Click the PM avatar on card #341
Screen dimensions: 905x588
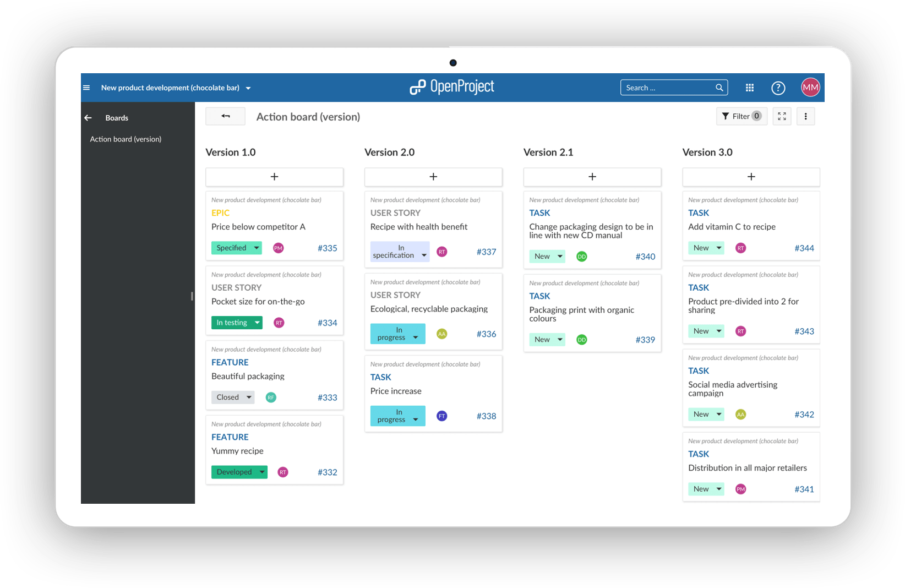point(741,489)
